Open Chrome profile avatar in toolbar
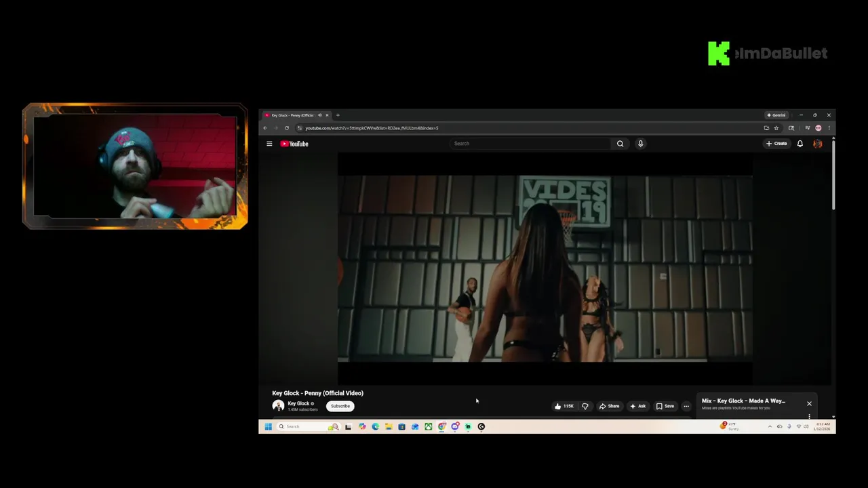 (x=818, y=128)
